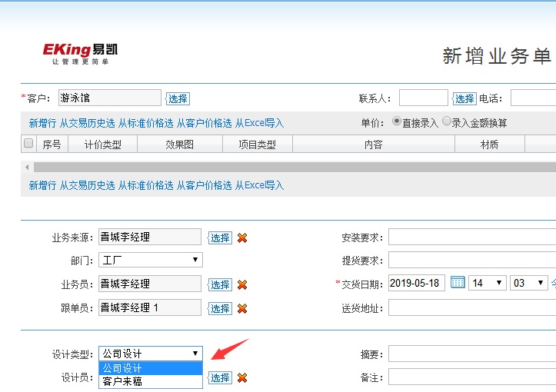
Task: Select the 直接录入 radio option
Action: pos(397,121)
